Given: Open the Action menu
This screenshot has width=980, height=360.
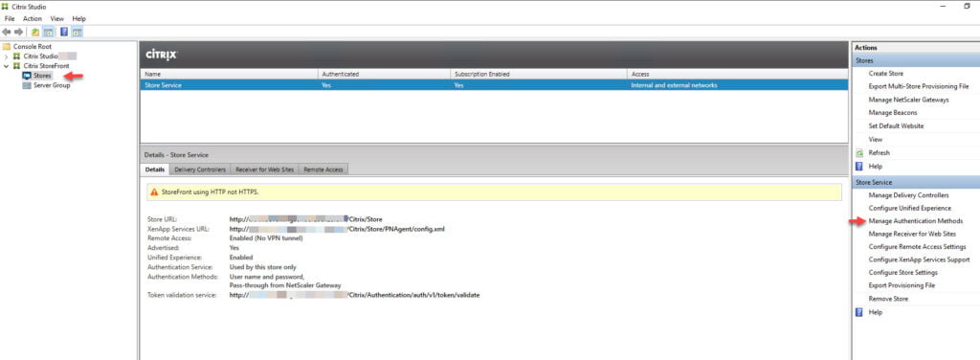Looking at the screenshot, I should point(33,19).
